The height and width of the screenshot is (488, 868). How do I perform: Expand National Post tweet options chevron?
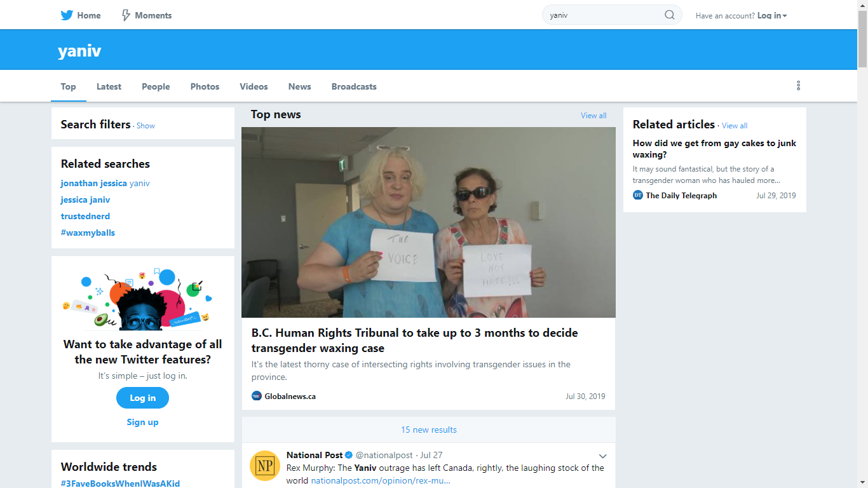pyautogui.click(x=603, y=456)
